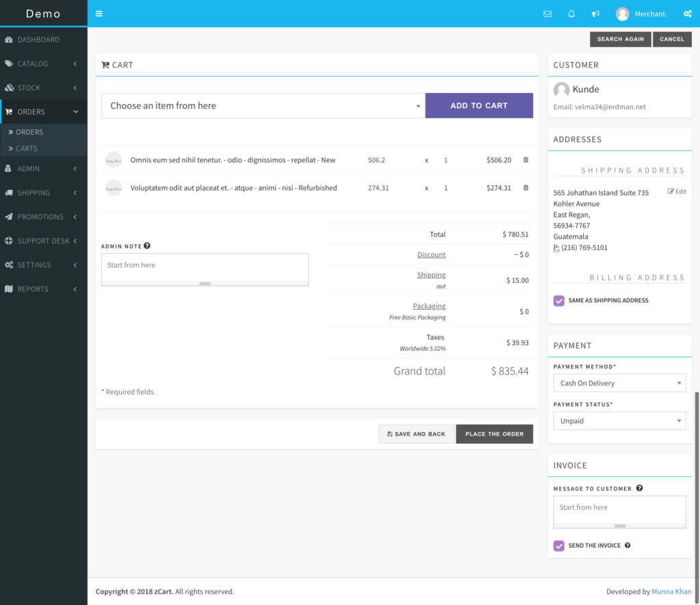Click the Place The Order button
Viewport: 700px width, 605px height.
(x=494, y=434)
